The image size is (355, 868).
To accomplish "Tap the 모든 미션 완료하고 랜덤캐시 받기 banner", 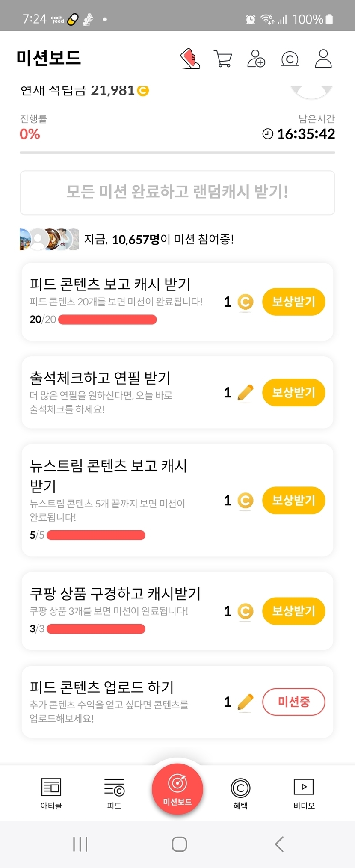I will 177,193.
